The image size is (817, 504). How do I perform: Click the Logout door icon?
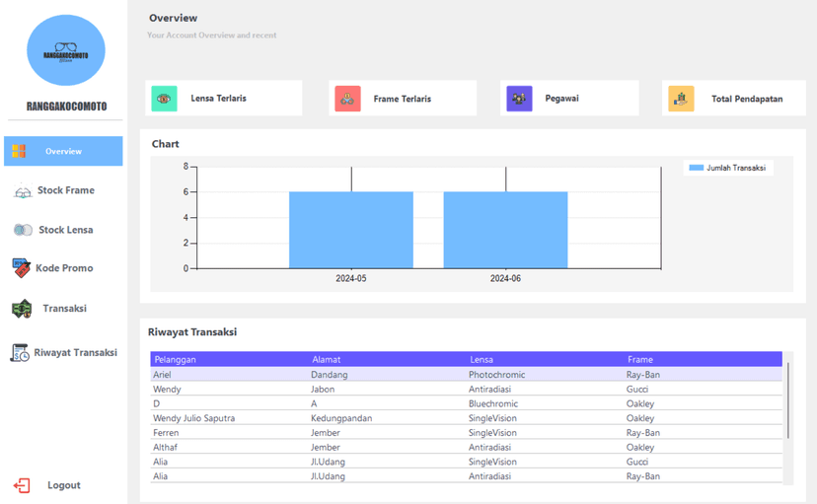[22, 485]
